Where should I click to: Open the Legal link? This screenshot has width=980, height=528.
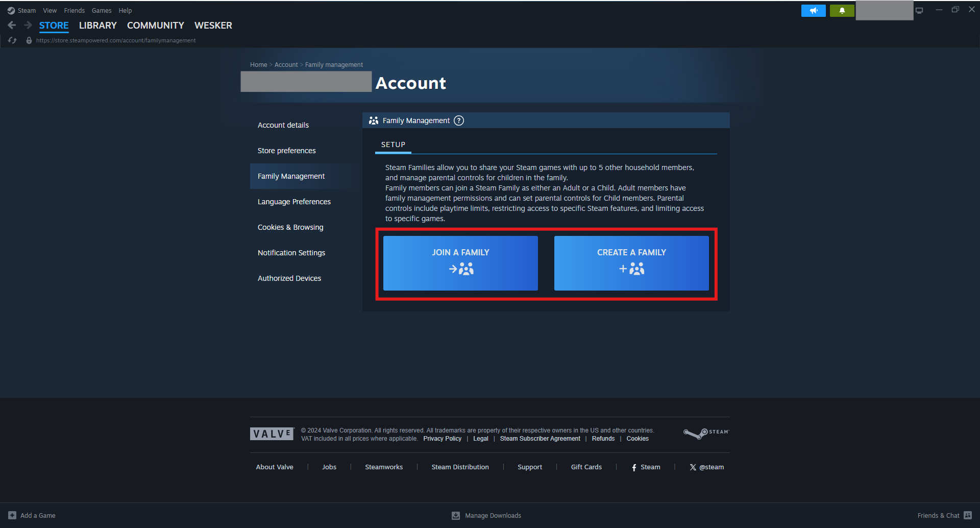click(481, 439)
